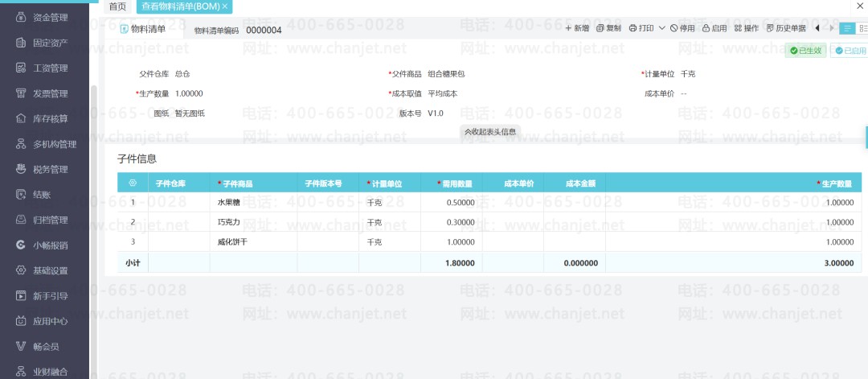Image resolution: width=868 pixels, height=379 pixels.
Task: Switch to the 首页 tab
Action: pos(117,6)
